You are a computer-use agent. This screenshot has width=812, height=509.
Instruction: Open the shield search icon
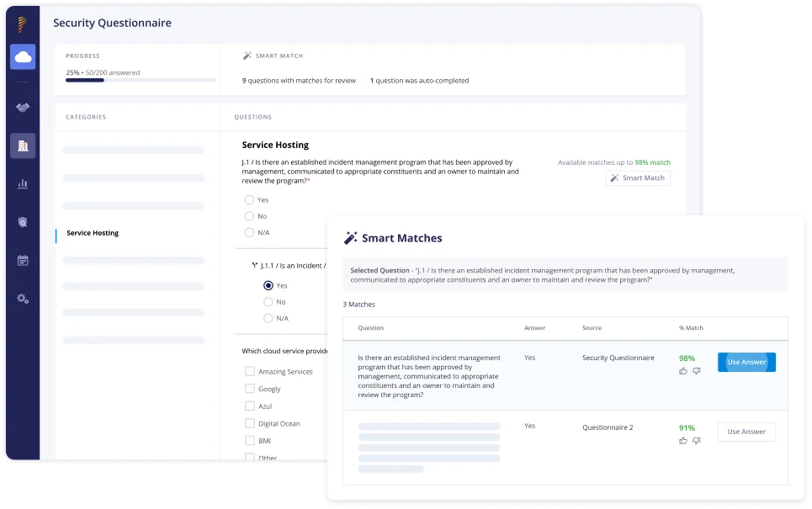[23, 222]
